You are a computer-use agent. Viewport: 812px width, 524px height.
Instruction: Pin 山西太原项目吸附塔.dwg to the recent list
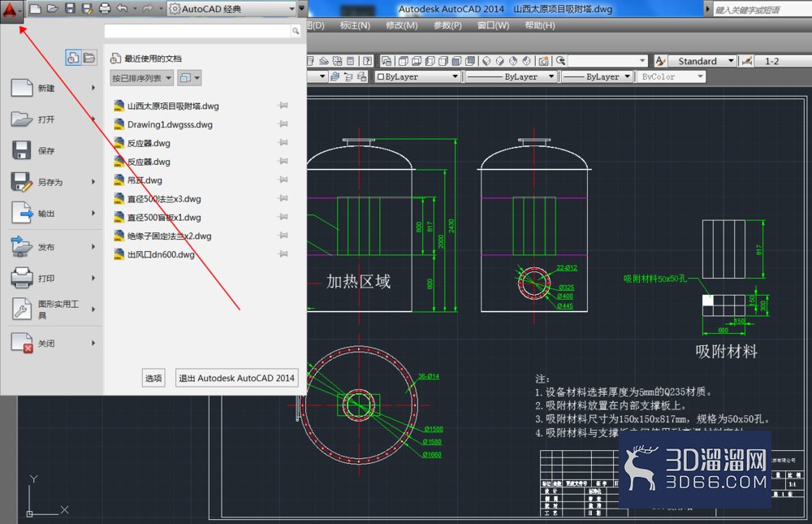[283, 106]
